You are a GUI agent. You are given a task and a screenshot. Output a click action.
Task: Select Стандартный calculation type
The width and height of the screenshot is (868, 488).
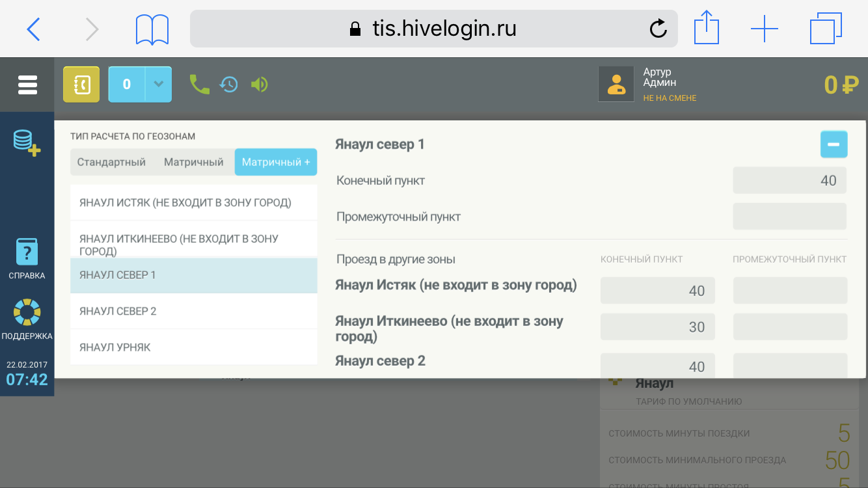(x=111, y=162)
